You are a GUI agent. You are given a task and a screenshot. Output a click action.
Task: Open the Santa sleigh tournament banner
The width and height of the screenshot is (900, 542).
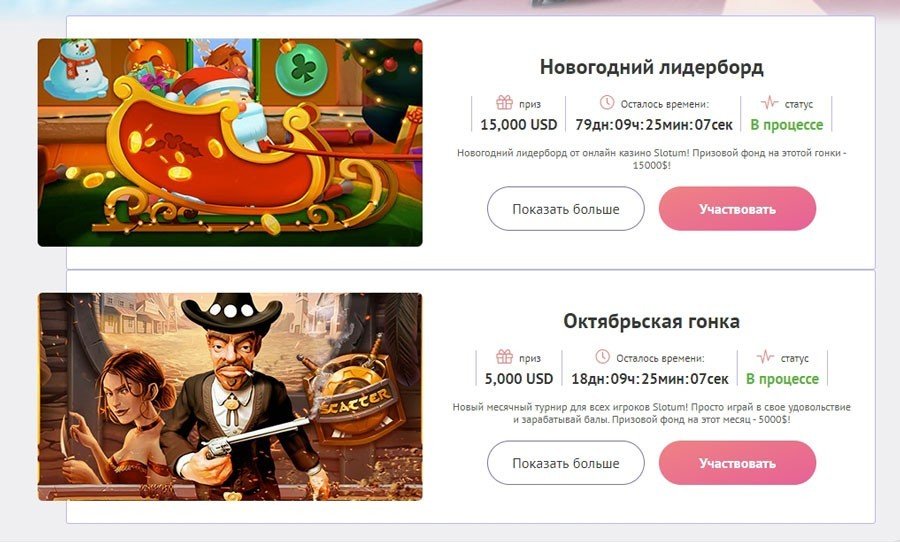click(230, 142)
